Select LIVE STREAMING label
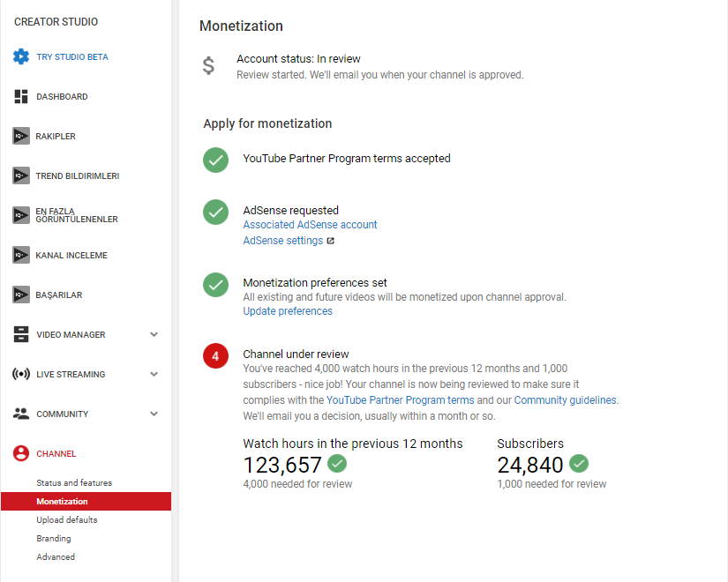Viewport: 728px width, 582px height. coord(71,374)
